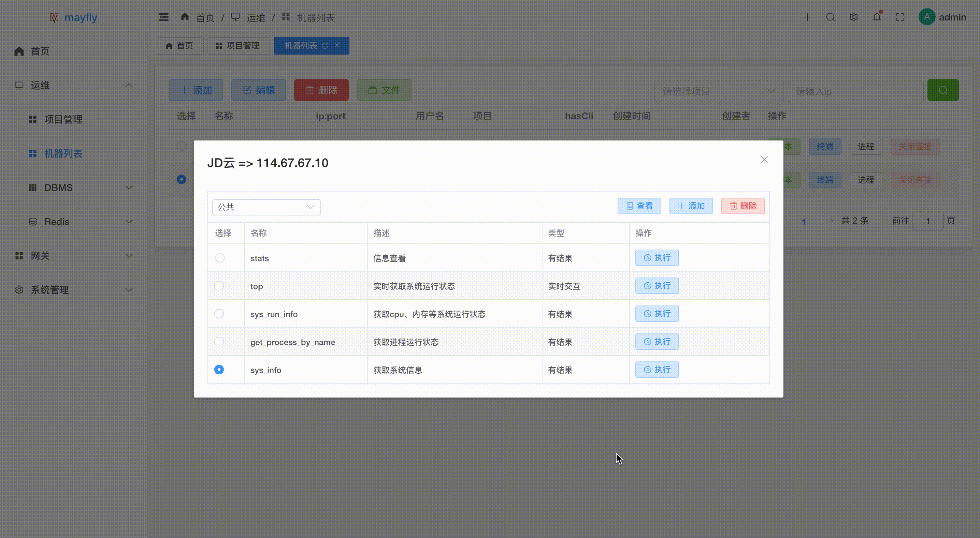Select get_process_by_name radio button
This screenshot has width=980, height=538.
[219, 341]
